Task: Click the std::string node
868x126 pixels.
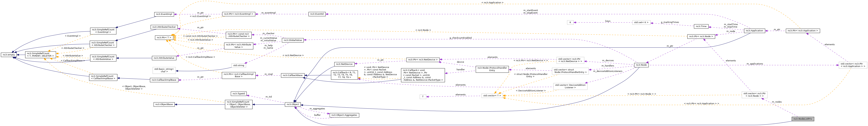Action: pos(239,65)
